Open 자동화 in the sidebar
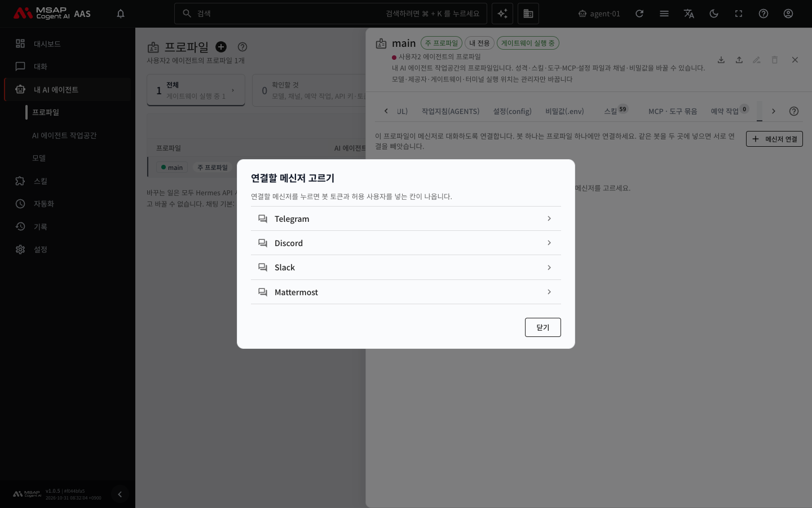 (68, 204)
